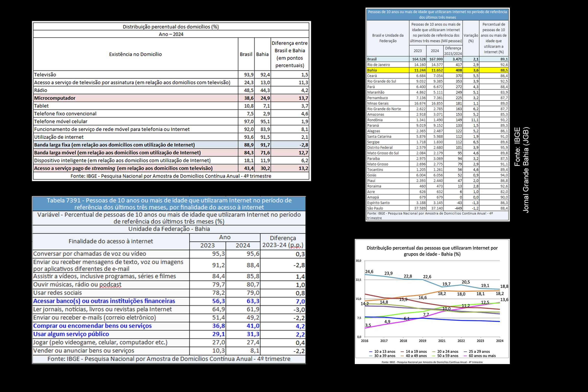Screen dimensions: 588x392
Task: Click the 'Distrito Federal' row
Action: tap(438, 147)
